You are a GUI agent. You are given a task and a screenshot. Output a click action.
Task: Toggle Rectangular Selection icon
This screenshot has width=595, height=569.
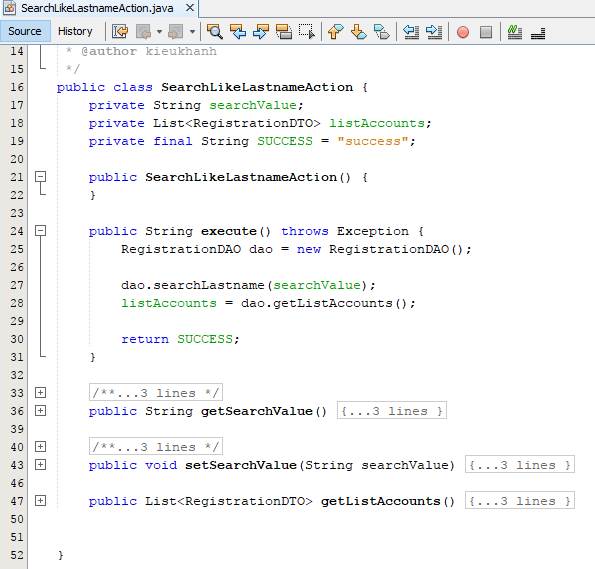tap(307, 32)
